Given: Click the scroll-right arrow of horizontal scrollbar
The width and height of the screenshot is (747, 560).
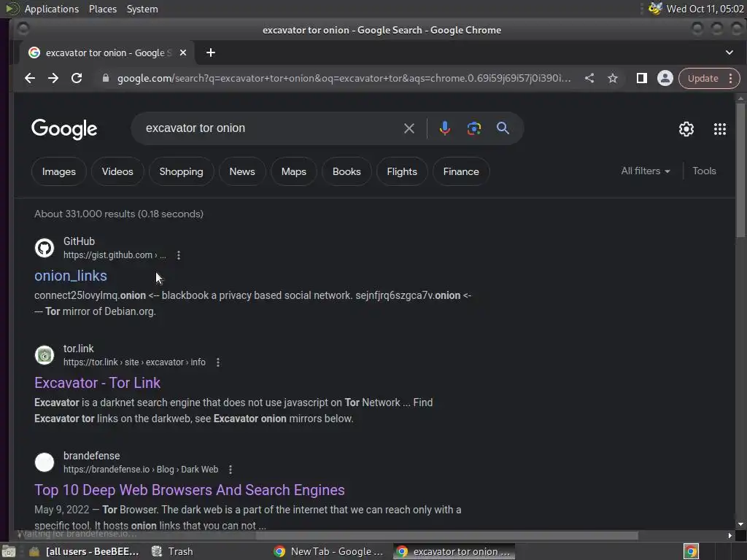Looking at the screenshot, I should (729, 536).
